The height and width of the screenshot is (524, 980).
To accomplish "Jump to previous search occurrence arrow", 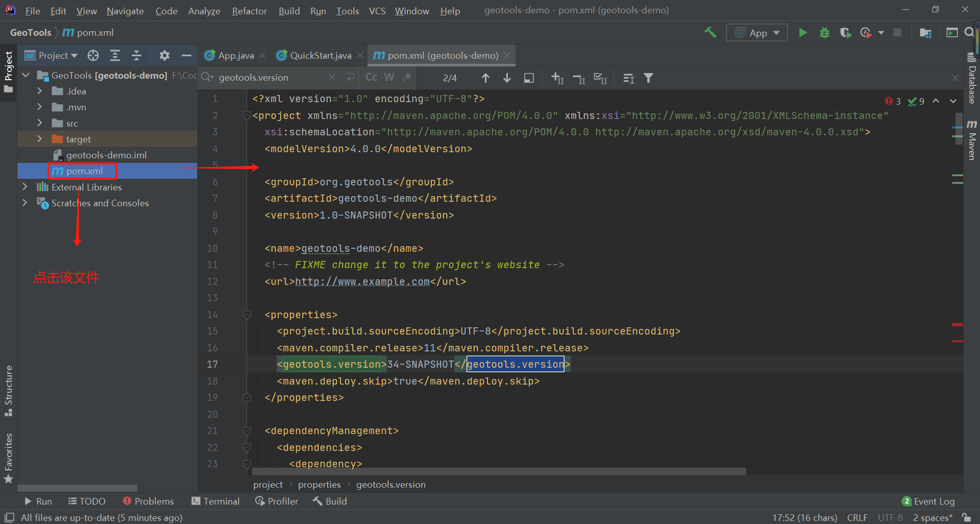I will [485, 78].
